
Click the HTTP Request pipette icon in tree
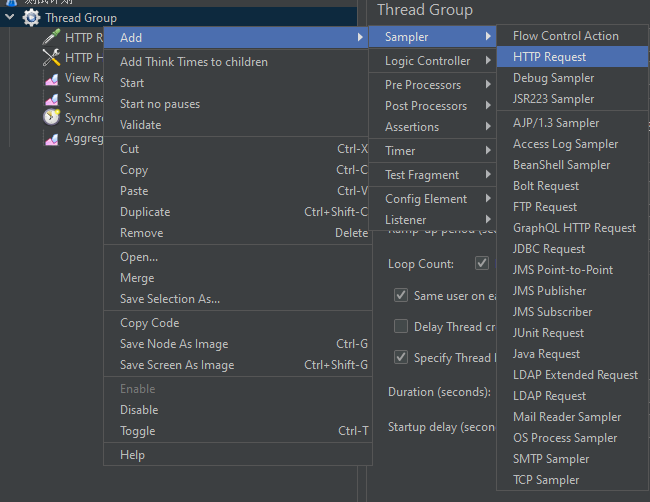coord(51,37)
